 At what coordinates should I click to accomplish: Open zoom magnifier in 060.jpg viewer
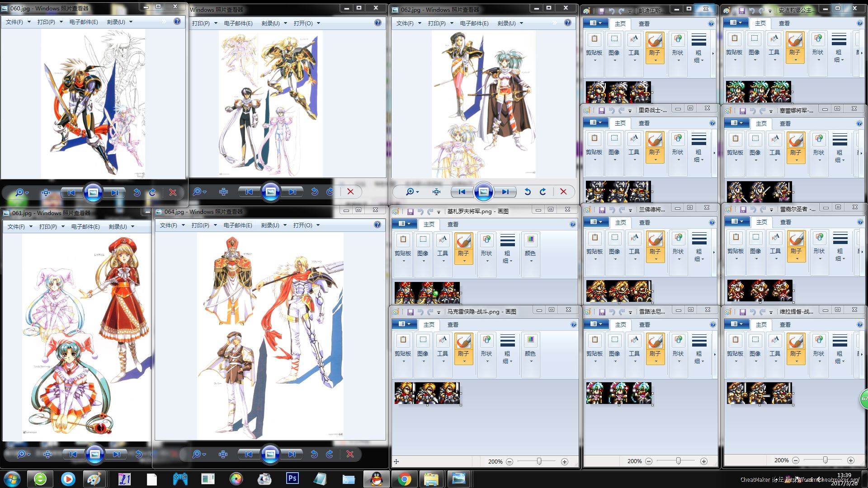point(21,192)
